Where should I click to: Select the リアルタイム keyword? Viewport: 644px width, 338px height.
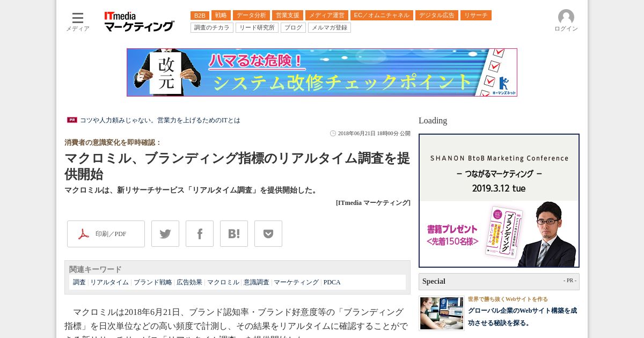click(109, 282)
